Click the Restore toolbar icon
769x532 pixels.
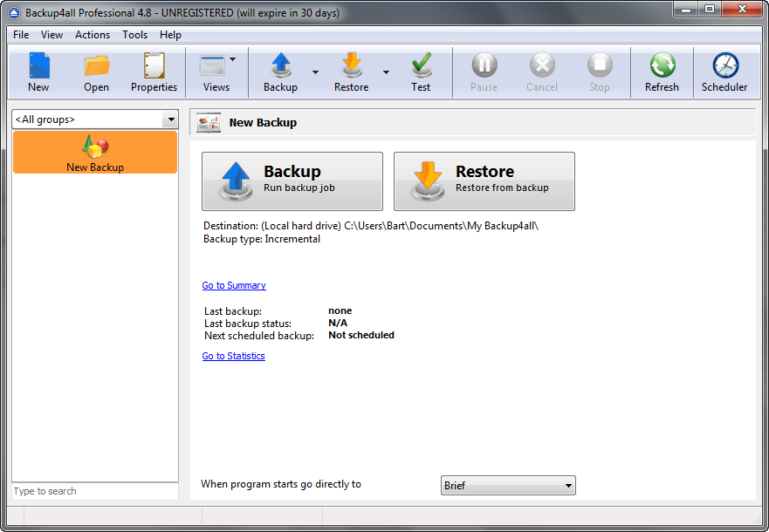[352, 72]
